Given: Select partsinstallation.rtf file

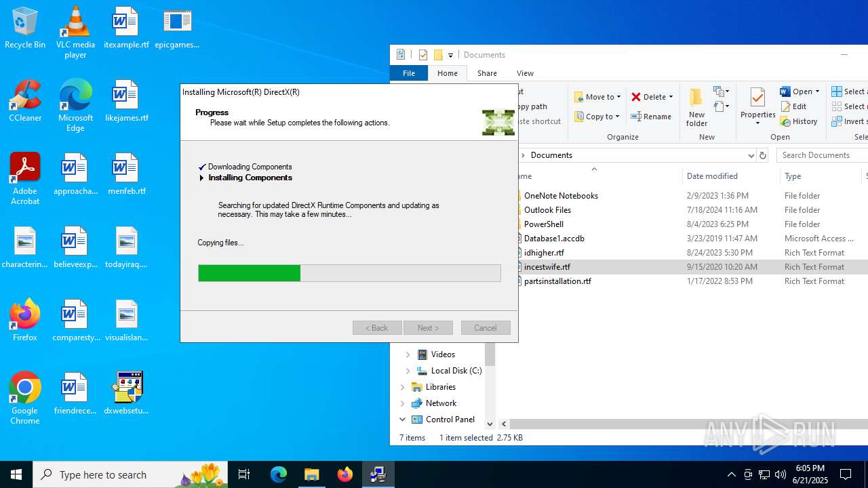Looking at the screenshot, I should pyautogui.click(x=557, y=281).
